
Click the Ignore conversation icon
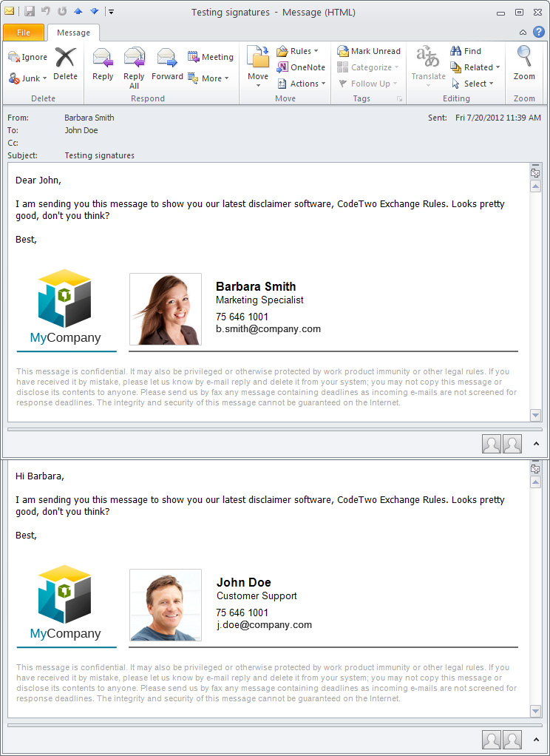tap(27, 58)
